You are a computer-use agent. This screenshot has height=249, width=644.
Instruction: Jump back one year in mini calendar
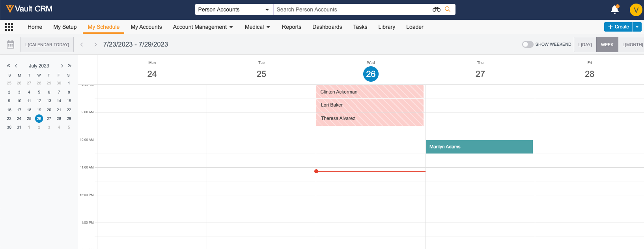click(8, 66)
